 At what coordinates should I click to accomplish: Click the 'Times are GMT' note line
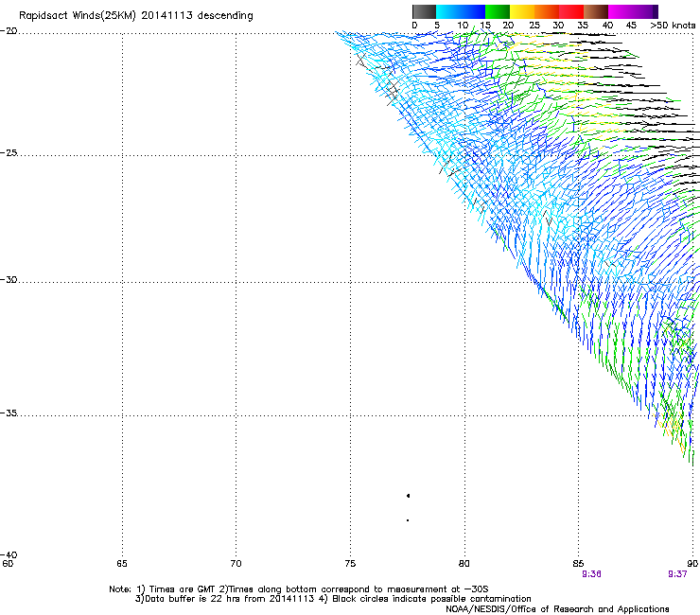[x=299, y=589]
